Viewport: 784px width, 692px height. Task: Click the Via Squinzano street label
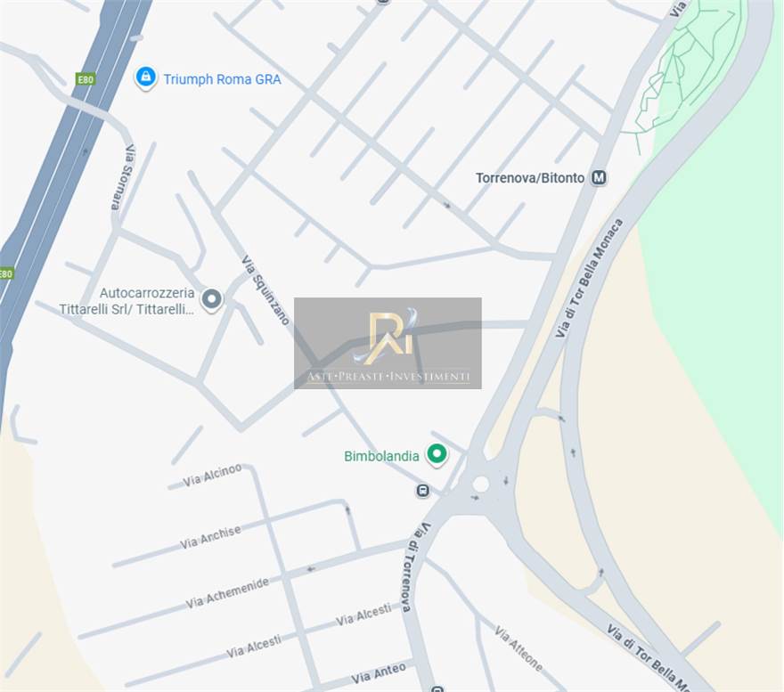[x=265, y=290]
